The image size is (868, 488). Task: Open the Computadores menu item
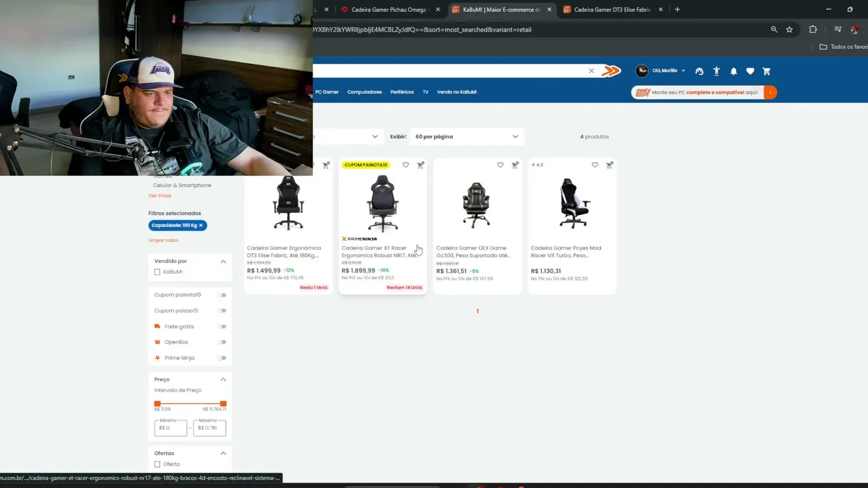click(x=365, y=92)
